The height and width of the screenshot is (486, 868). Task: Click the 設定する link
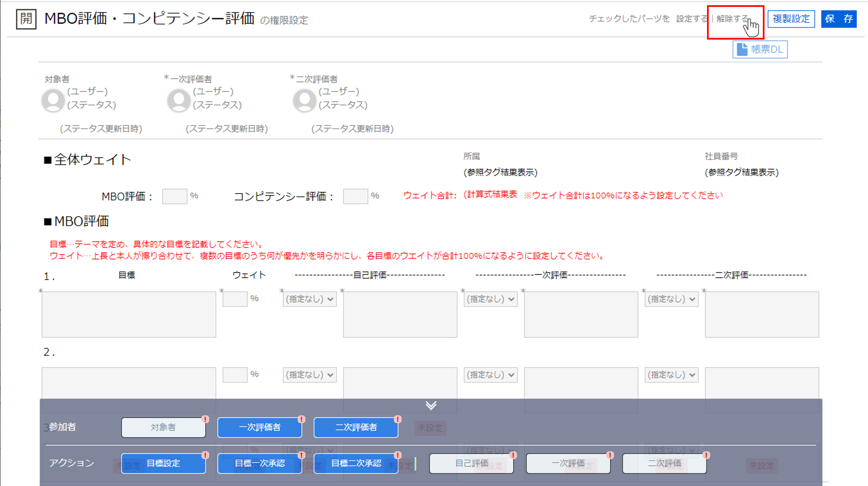click(x=691, y=19)
